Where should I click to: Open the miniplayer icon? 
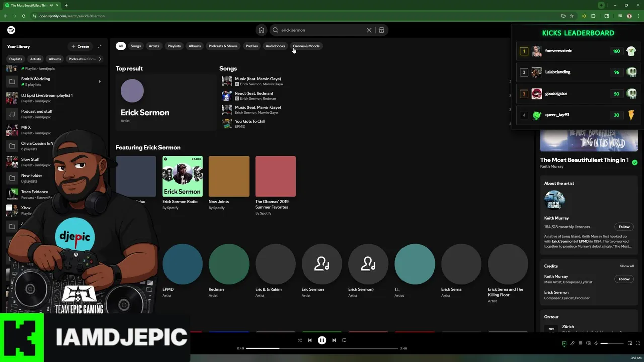[x=629, y=343]
